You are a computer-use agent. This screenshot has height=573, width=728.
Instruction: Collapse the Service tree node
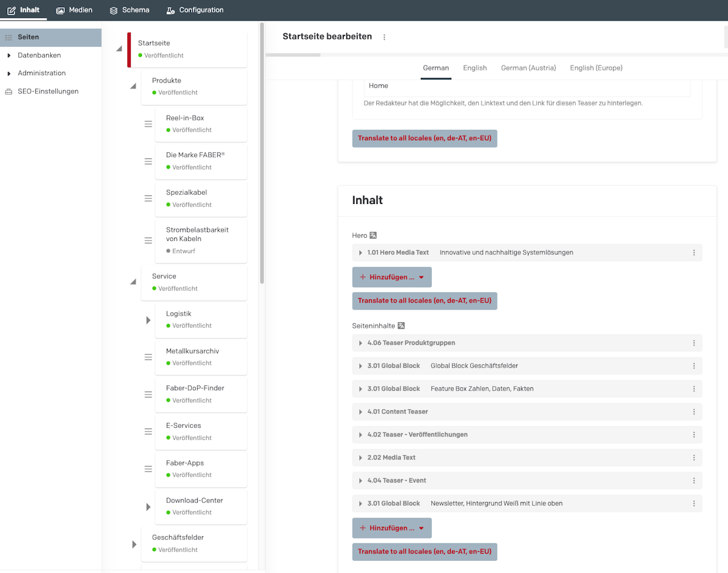pos(133,282)
